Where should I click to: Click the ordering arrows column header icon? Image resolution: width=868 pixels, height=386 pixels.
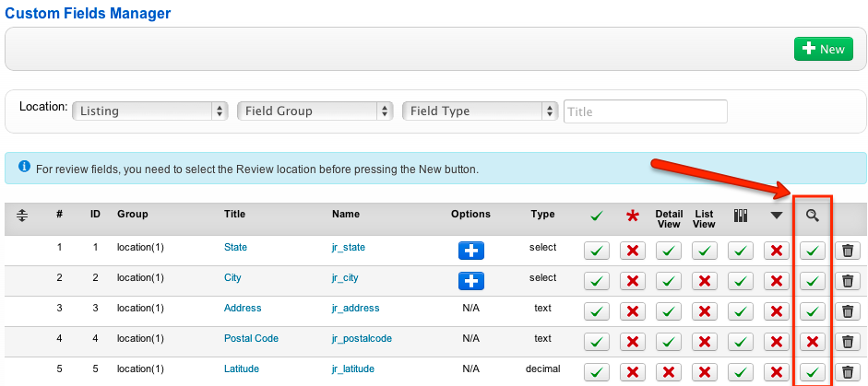[23, 215]
